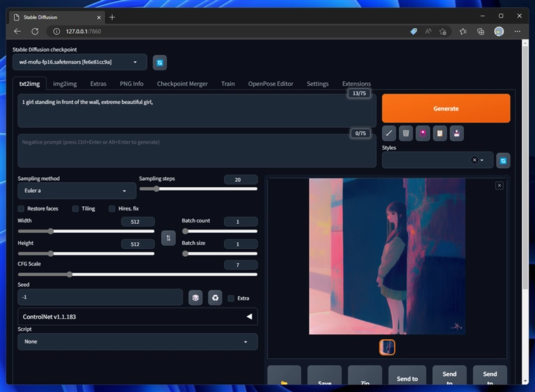Screen dimensions: 535x392
Task: Add this page to favorites
Action: 443,32
